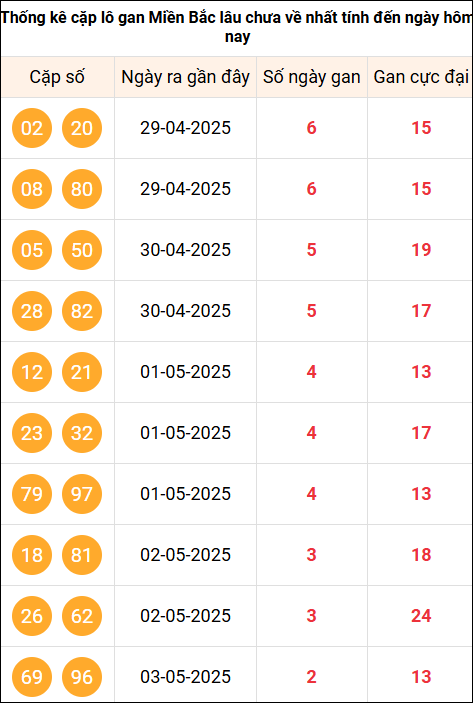Select gan cực đại value 24

click(421, 616)
